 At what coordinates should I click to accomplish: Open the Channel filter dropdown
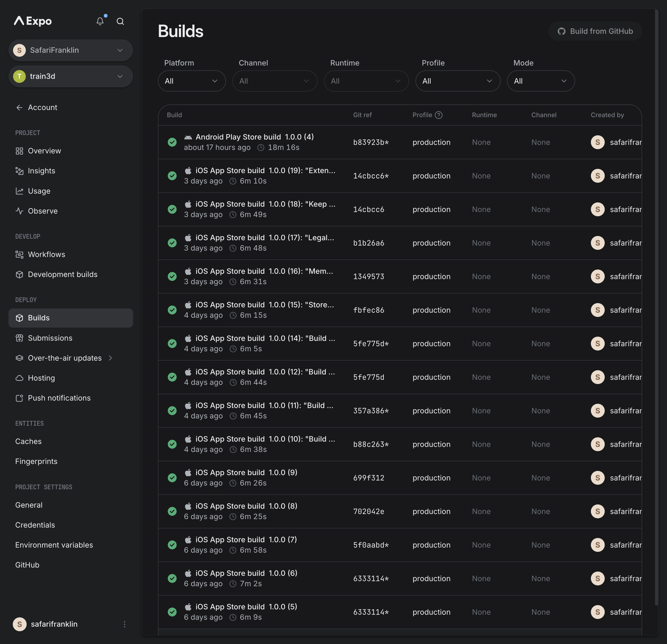275,81
